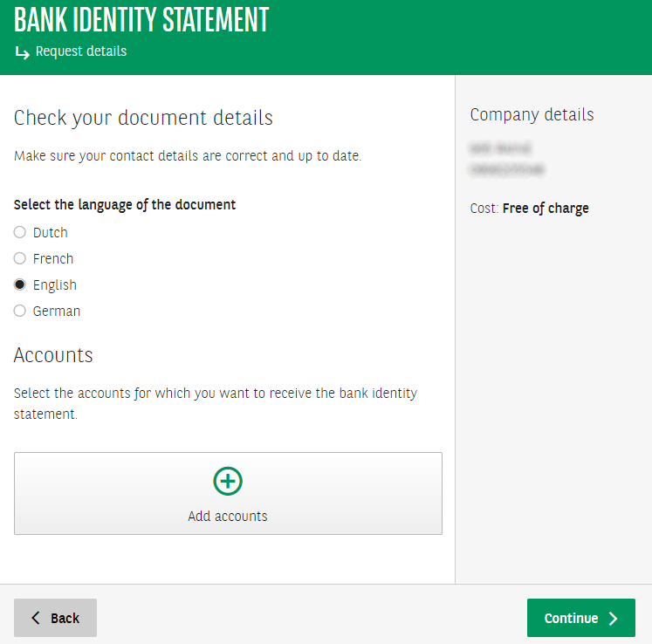The image size is (652, 644).
Task: Select the English language radio button
Action: (x=20, y=285)
